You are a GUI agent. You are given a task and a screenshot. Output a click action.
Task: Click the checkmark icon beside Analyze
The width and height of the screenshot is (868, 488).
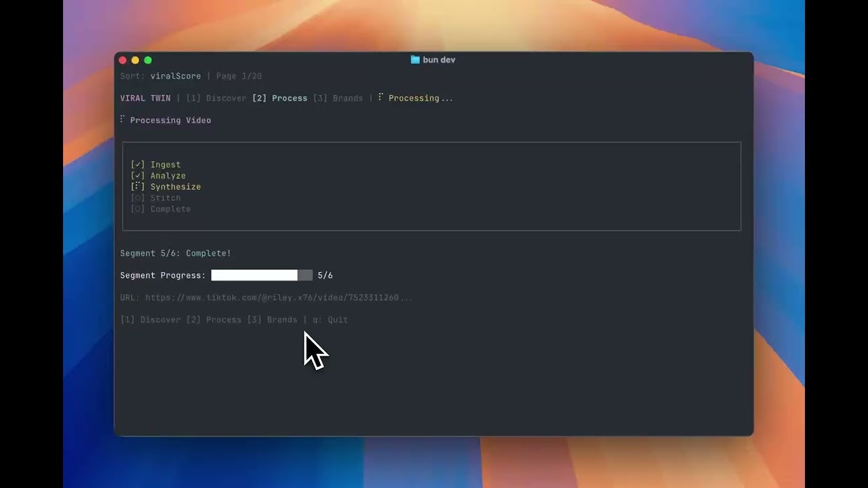tap(138, 176)
